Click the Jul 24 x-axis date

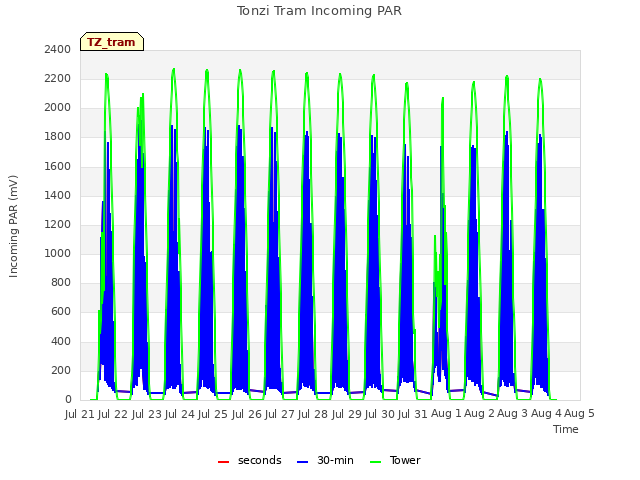pos(180,414)
